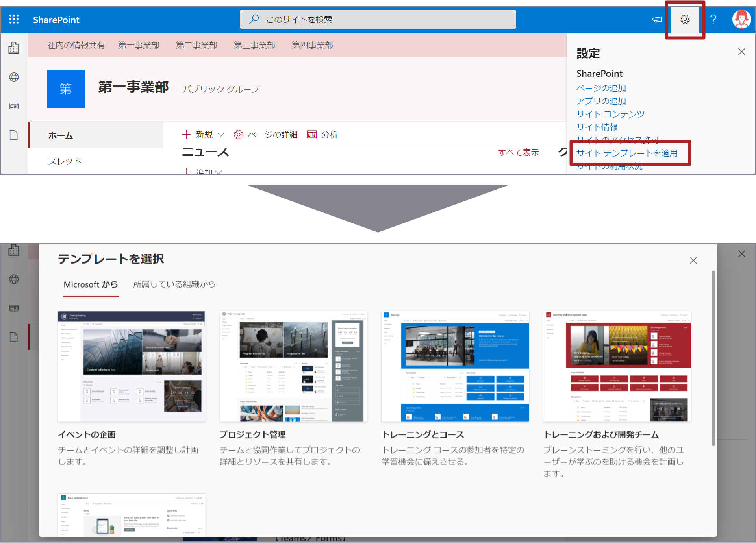Screen dimensions: 756x543
Task: Click the SharePoint brand title
Action: [x=56, y=20]
